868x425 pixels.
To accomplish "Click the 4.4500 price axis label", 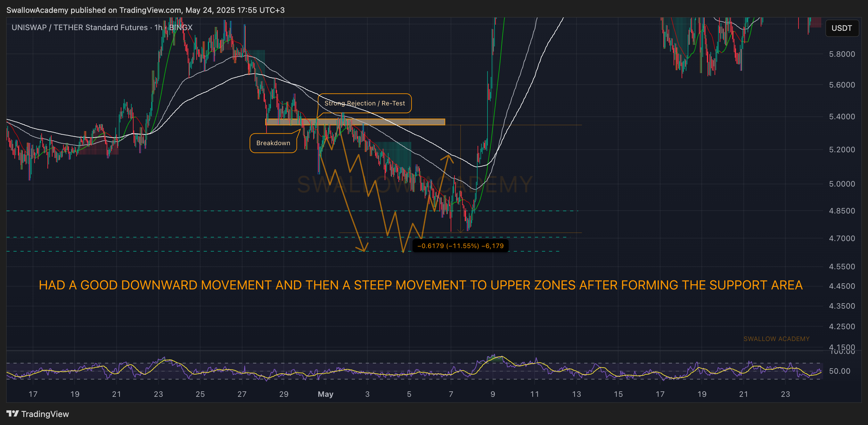I will (842, 286).
